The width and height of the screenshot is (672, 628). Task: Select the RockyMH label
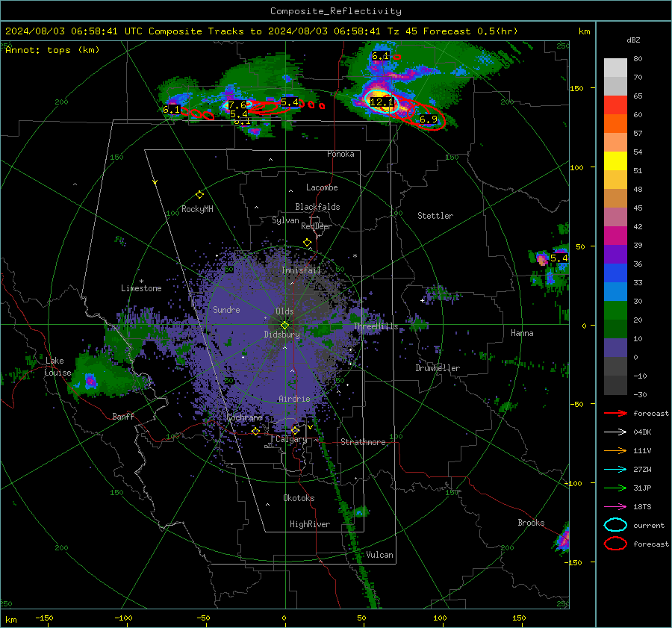[197, 209]
